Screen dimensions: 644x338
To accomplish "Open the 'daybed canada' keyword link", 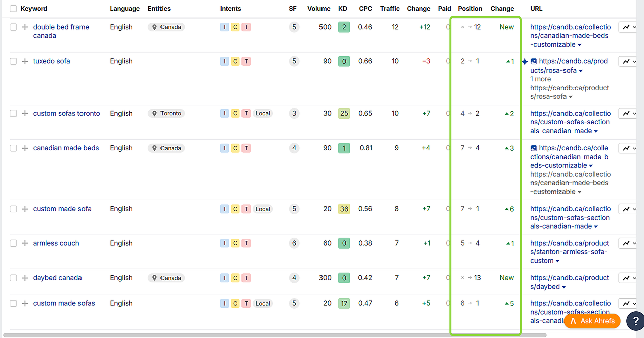I will coord(57,278).
